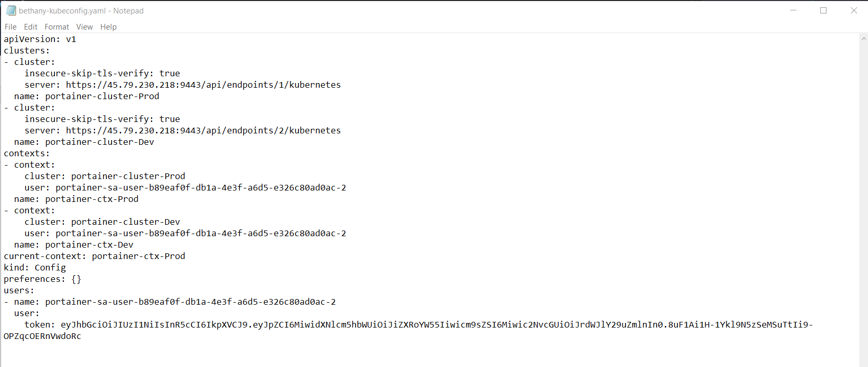Open the File menu
The width and height of the screenshot is (868, 367).
[x=10, y=27]
